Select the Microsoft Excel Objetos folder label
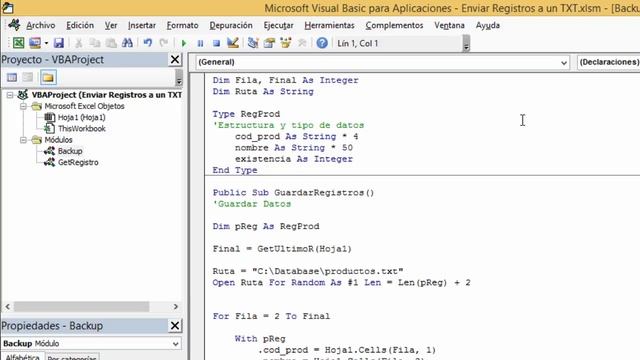This screenshot has height=360, width=640. [x=84, y=106]
